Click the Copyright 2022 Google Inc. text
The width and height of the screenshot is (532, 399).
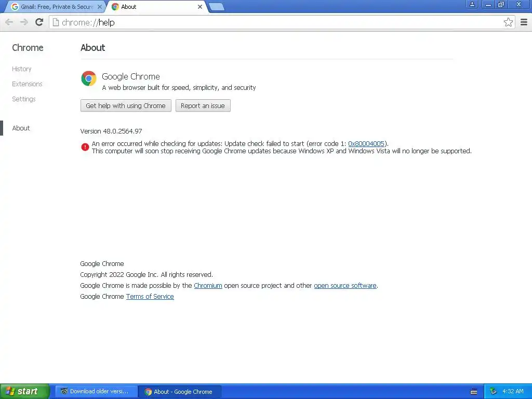click(146, 275)
